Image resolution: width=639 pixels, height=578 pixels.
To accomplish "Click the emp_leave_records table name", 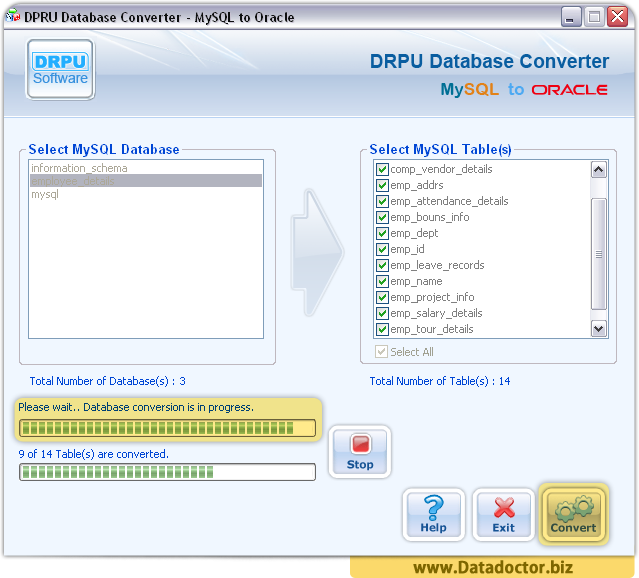I will (437, 265).
